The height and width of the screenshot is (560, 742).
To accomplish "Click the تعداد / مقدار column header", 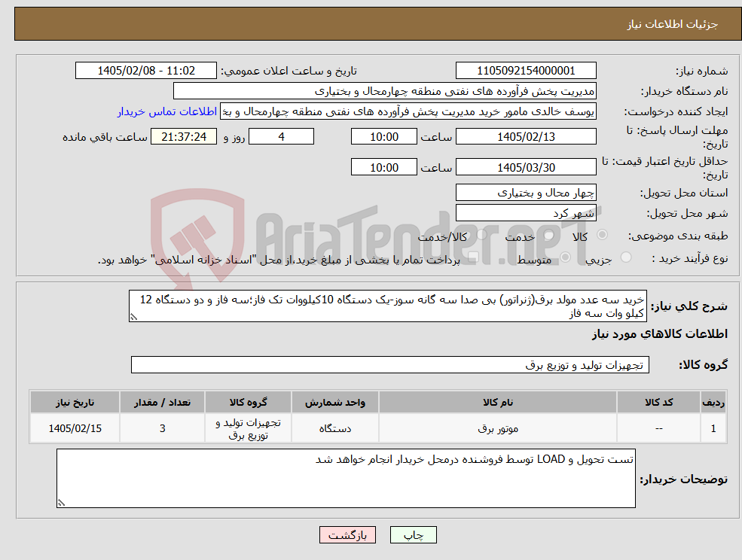I will pos(162,402).
